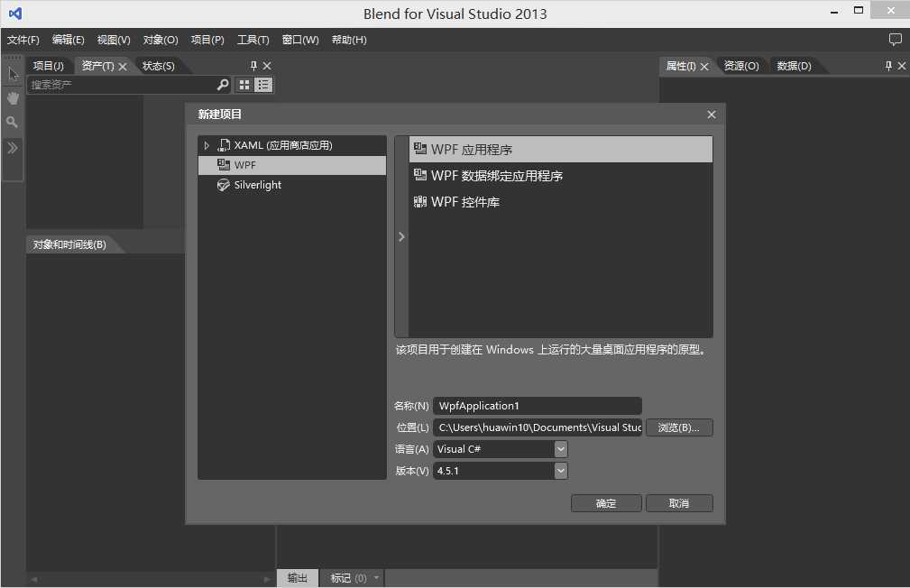
Task: Click the right arrow of the horizontal scrollbar
Action: tap(267, 579)
